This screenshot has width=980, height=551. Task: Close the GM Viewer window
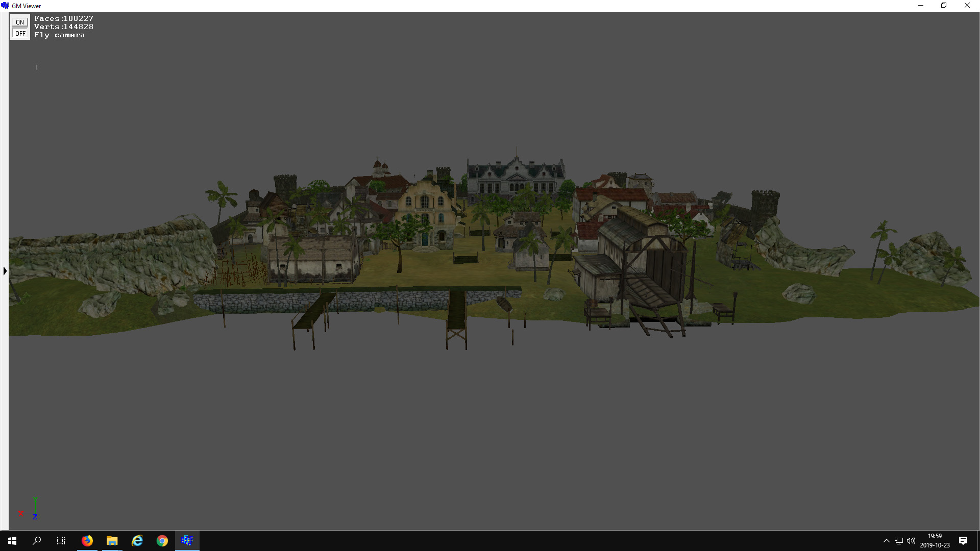(x=967, y=6)
